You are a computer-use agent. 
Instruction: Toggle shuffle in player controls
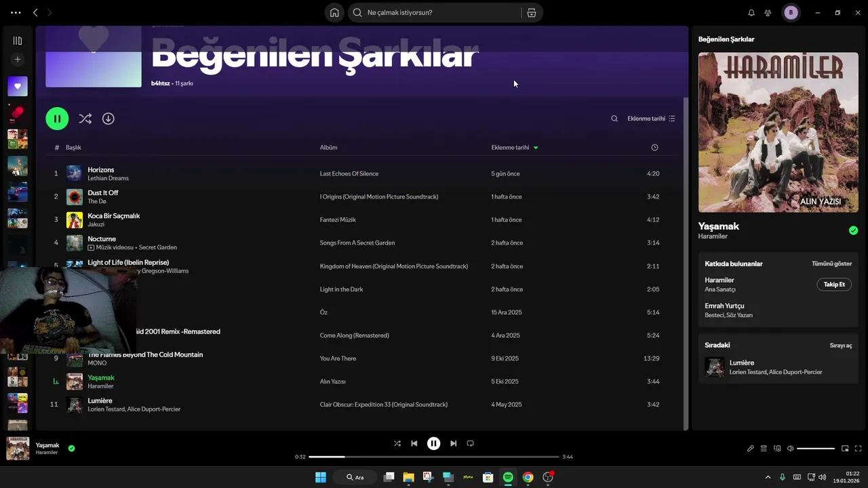pos(397,443)
